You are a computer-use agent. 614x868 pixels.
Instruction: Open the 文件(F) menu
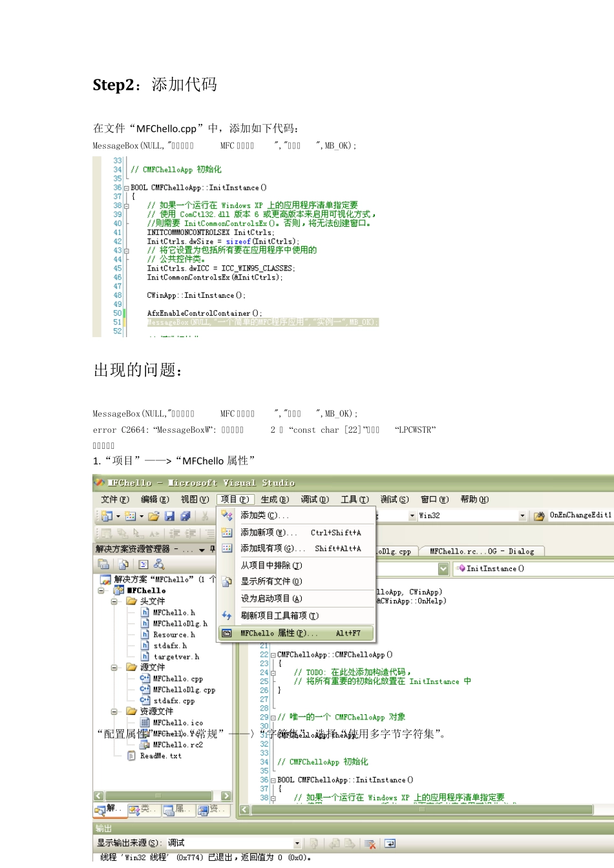115,499
